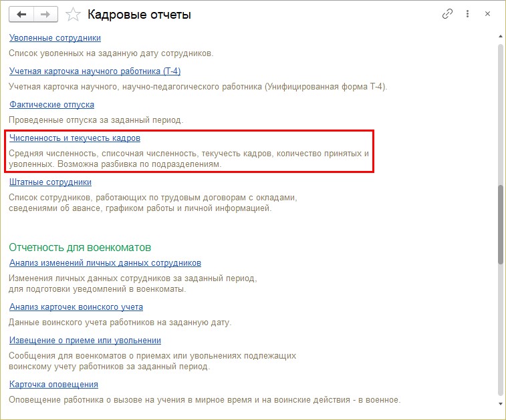Open Анализ изменений личных данных сотрудников
The width and height of the screenshot is (506, 420).
pyautogui.click(x=105, y=263)
